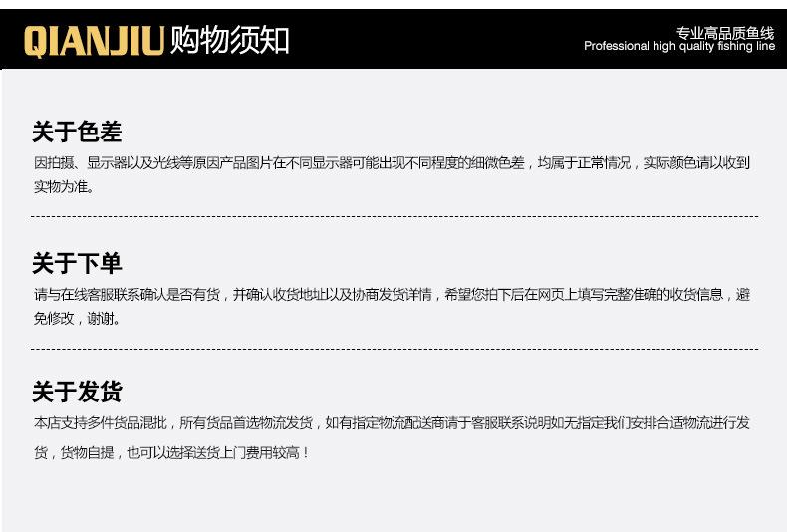Image resolution: width=787 pixels, height=532 pixels.
Task: Click the 购物须知 header title
Action: pos(229,40)
